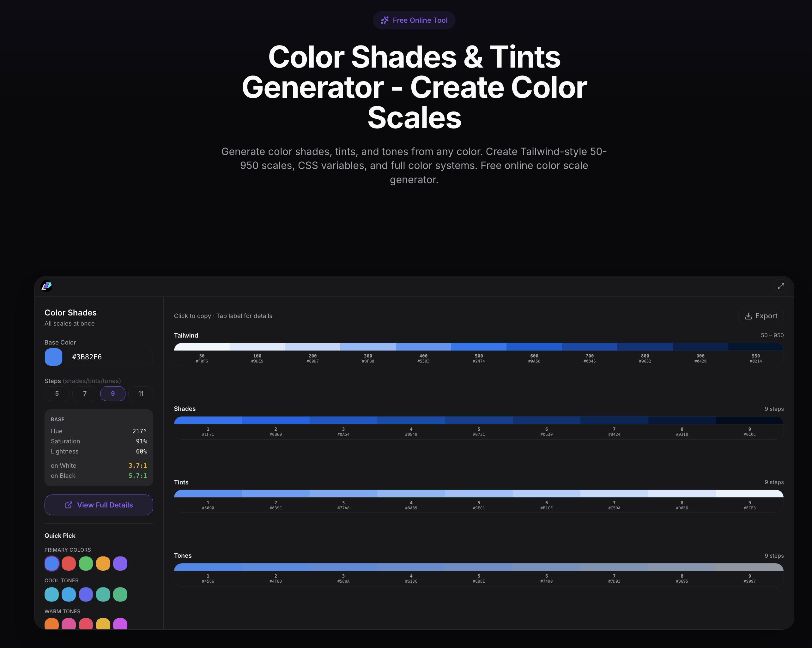Pick the purple primary color swatch

(x=120, y=564)
